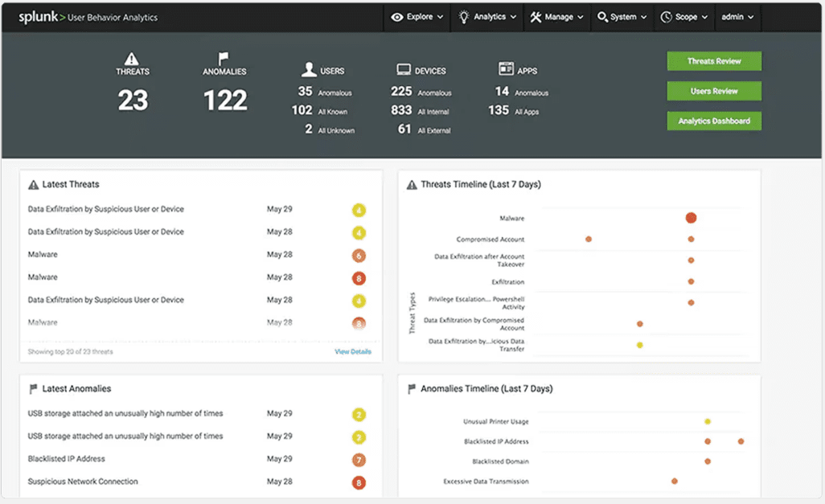
Task: Click the Malware dot on Threats Timeline
Action: click(691, 217)
